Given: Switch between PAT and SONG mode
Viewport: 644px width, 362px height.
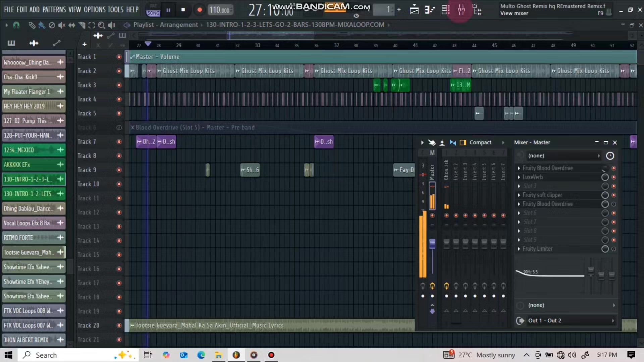Looking at the screenshot, I should pos(153,10).
